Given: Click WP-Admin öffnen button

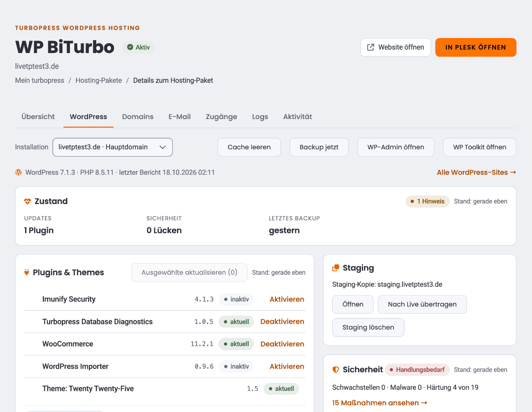Looking at the screenshot, I should pyautogui.click(x=396, y=147).
